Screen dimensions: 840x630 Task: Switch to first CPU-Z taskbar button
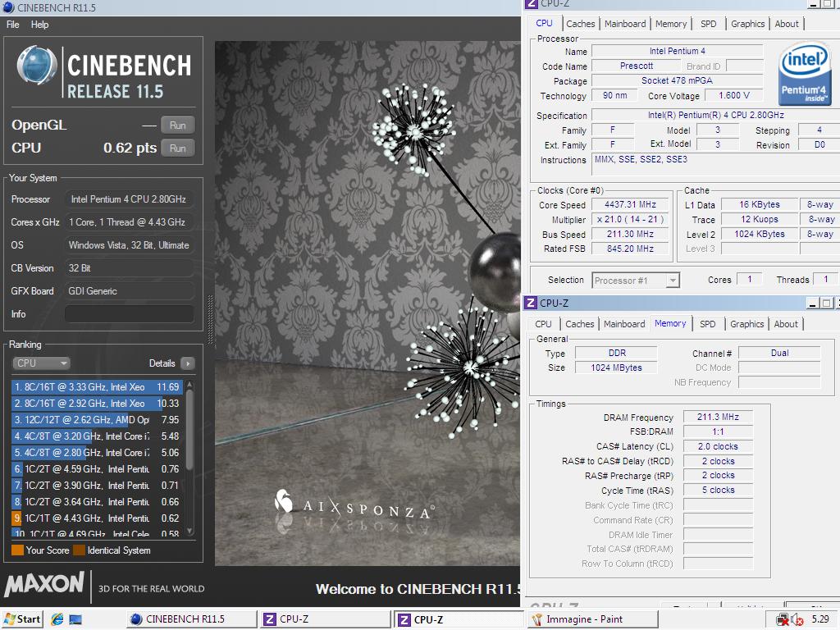[325, 619]
